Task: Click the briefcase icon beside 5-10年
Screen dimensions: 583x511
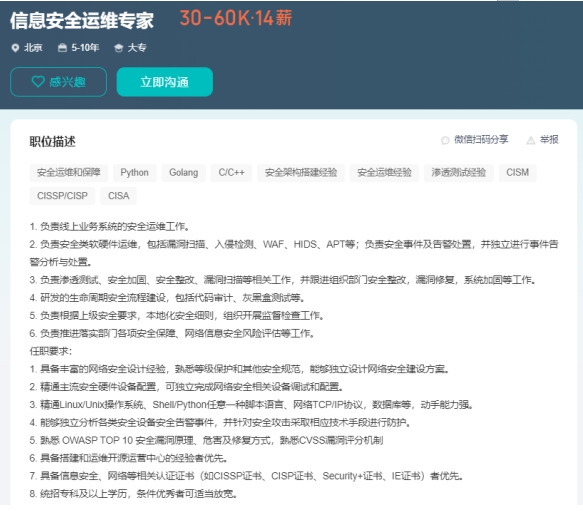Action: pos(62,48)
